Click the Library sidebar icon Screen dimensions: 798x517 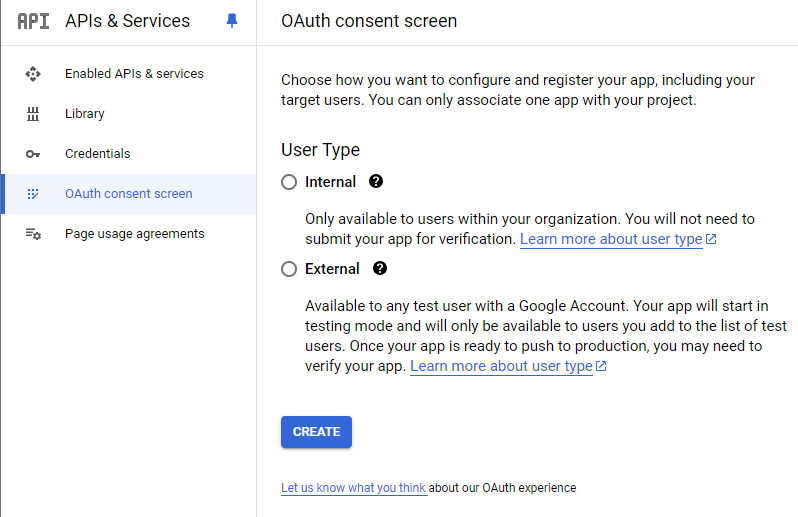33,114
